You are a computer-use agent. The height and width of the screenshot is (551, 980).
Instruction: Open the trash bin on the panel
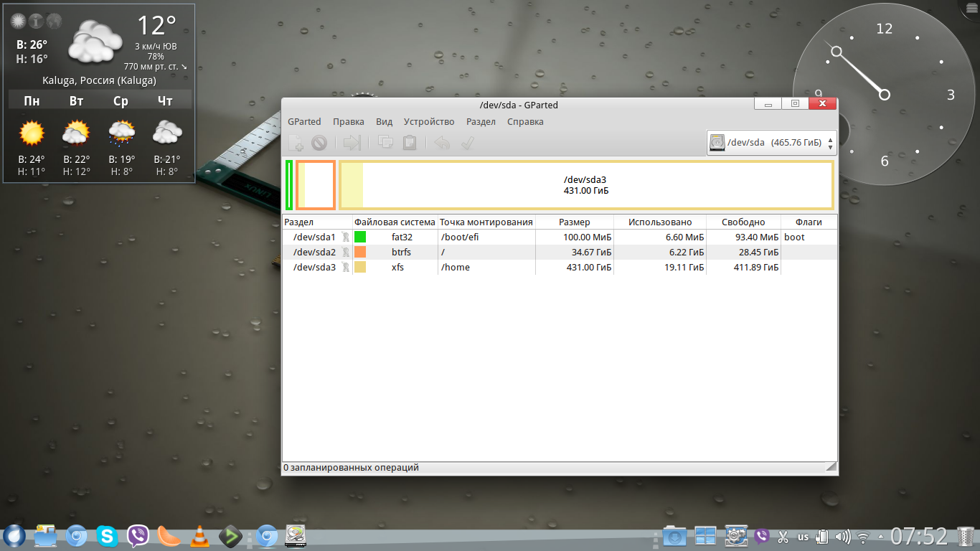(x=966, y=536)
